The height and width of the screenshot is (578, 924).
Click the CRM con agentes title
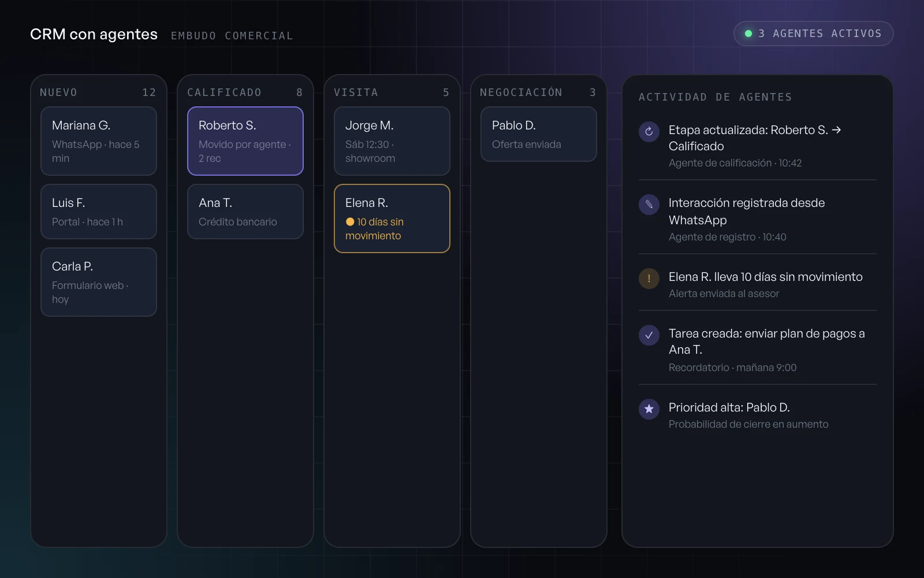click(94, 34)
